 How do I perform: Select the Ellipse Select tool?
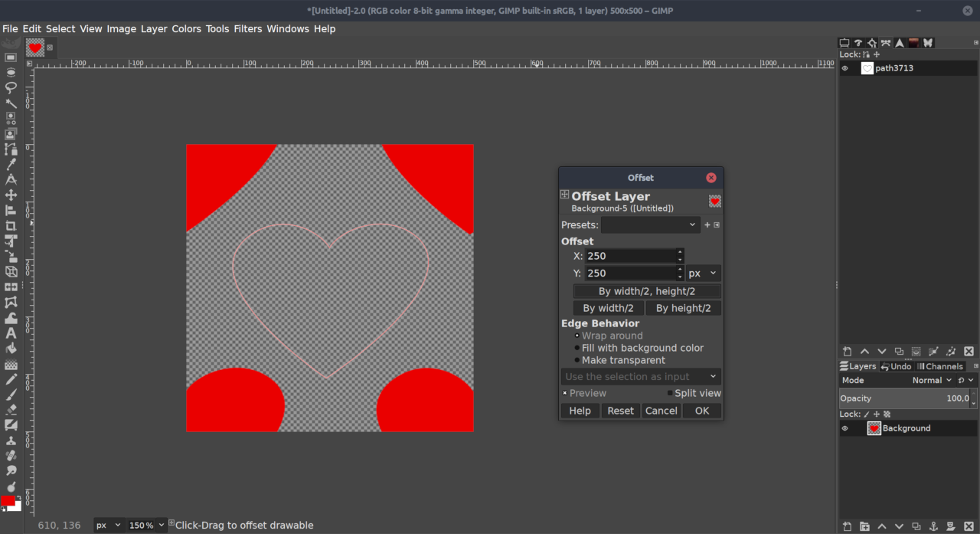10,73
